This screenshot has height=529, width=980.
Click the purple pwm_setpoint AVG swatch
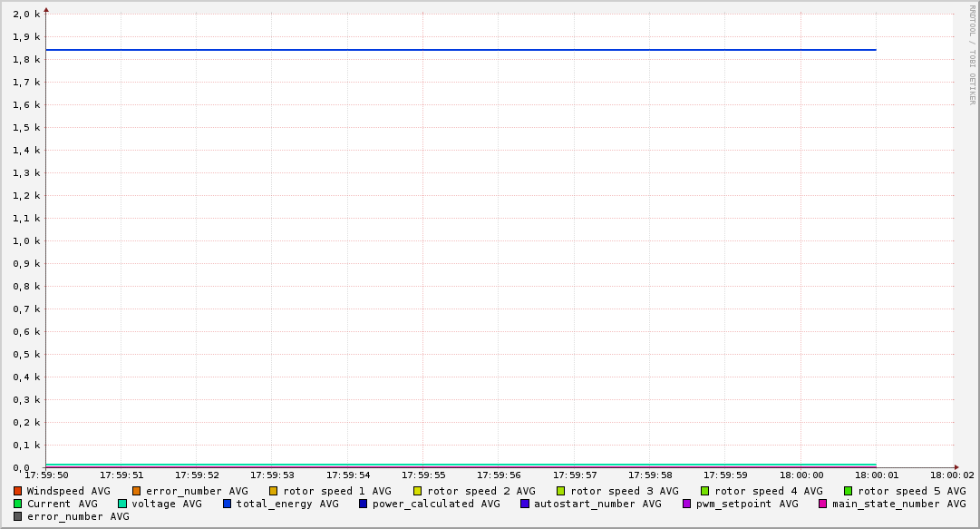click(686, 504)
